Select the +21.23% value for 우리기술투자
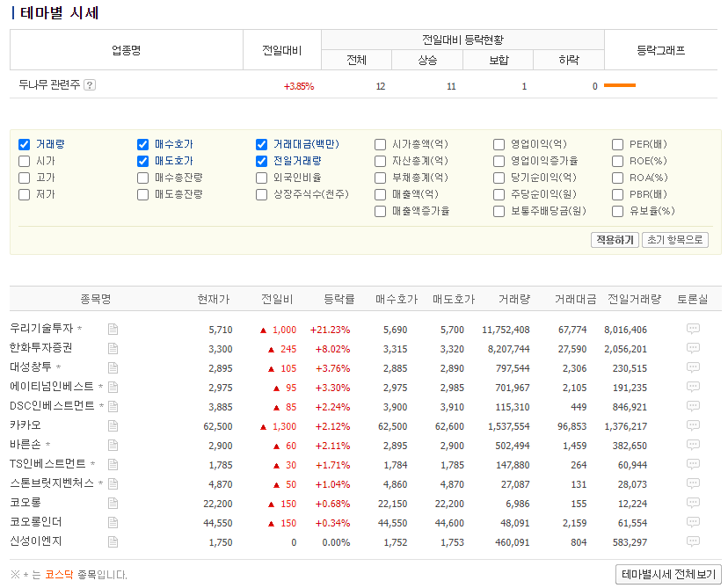728x588 pixels. point(330,330)
